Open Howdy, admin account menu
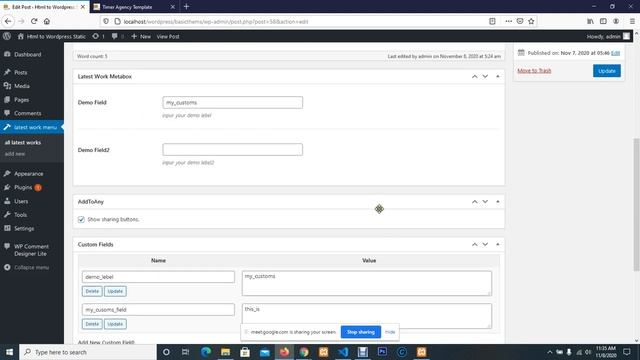The width and height of the screenshot is (640, 360). pyautogui.click(x=608, y=36)
